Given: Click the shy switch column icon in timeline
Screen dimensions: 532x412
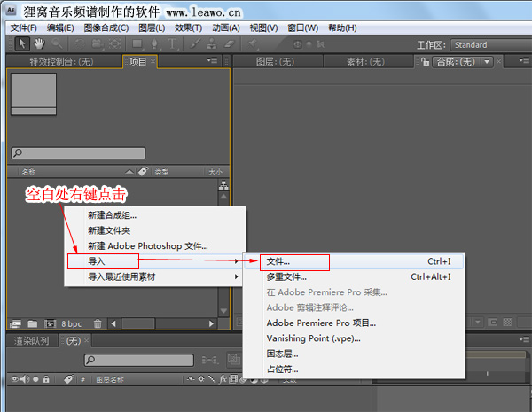Looking at the screenshot, I should coord(191,378).
